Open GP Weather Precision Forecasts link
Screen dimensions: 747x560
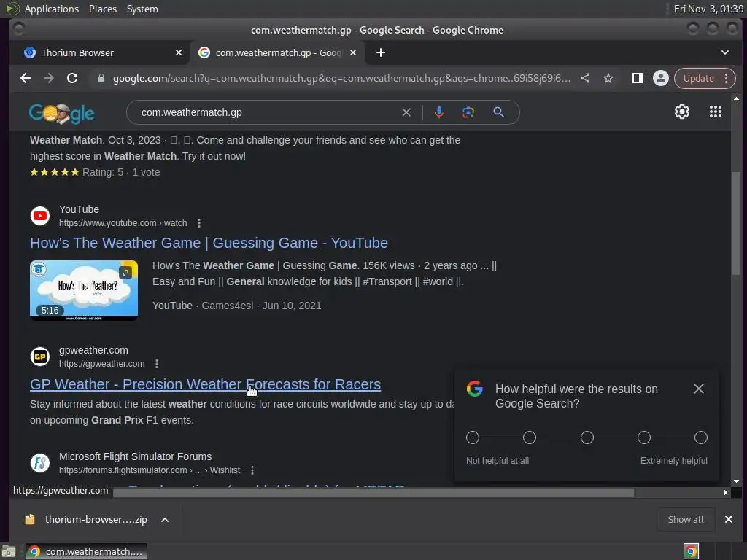pyautogui.click(x=205, y=384)
